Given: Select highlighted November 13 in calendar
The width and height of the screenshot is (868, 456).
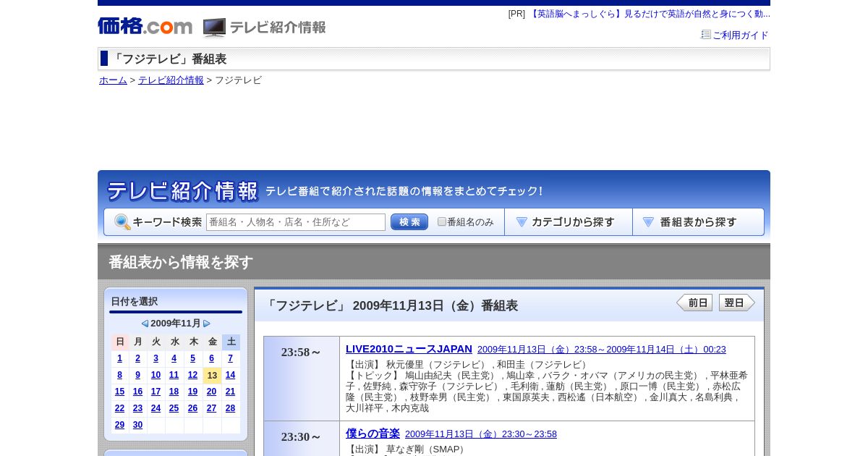Looking at the screenshot, I should [212, 376].
